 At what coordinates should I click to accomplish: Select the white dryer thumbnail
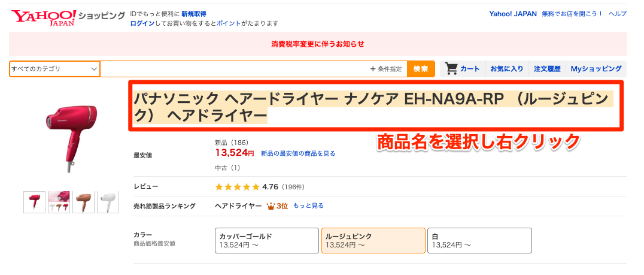[x=108, y=202]
